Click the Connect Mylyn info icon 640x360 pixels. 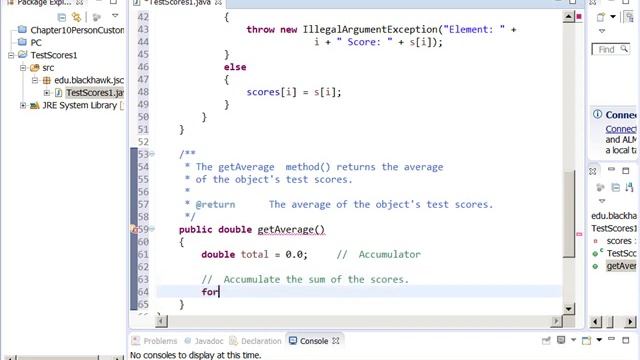tap(598, 114)
